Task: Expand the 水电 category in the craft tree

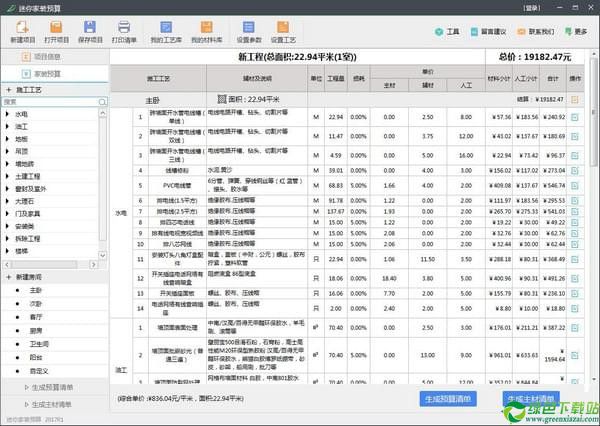Action: pyautogui.click(x=21, y=114)
